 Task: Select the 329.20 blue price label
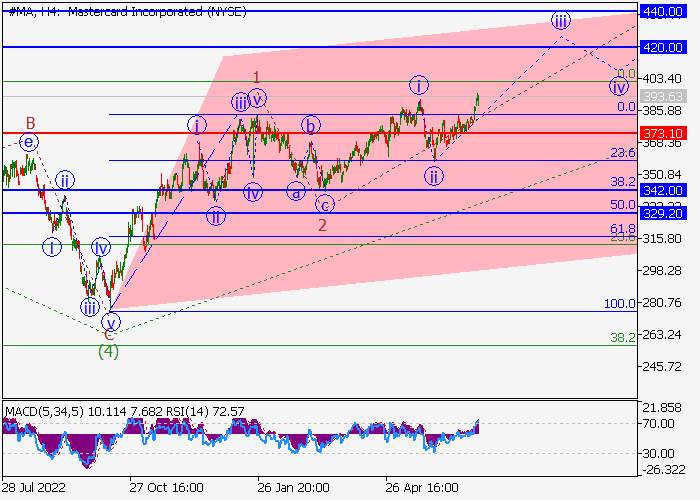click(x=662, y=213)
